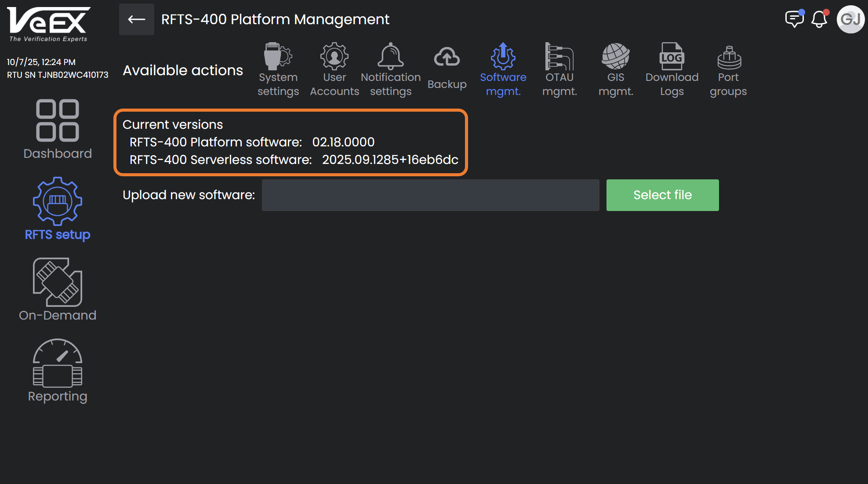The width and height of the screenshot is (868, 484).
Task: Click the upload new software field
Action: tap(430, 195)
